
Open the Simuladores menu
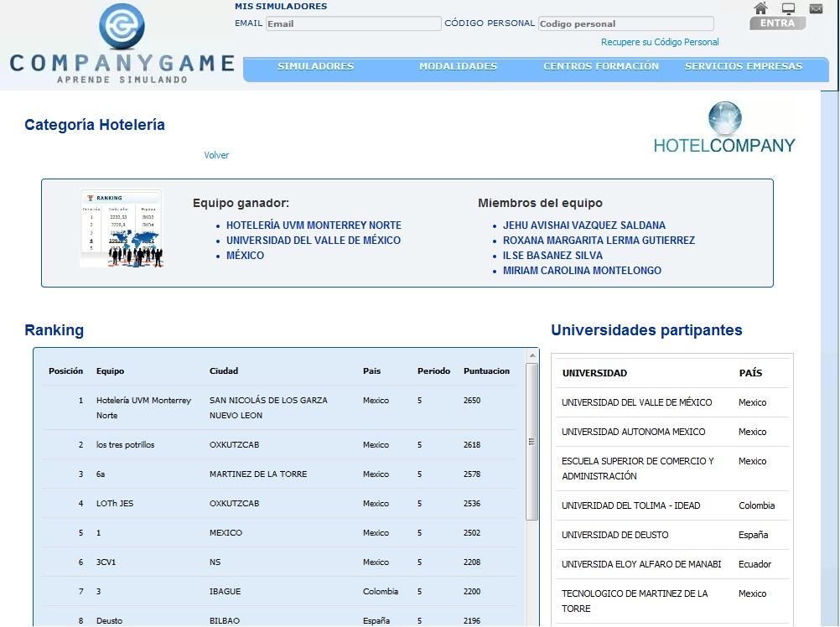(315, 66)
